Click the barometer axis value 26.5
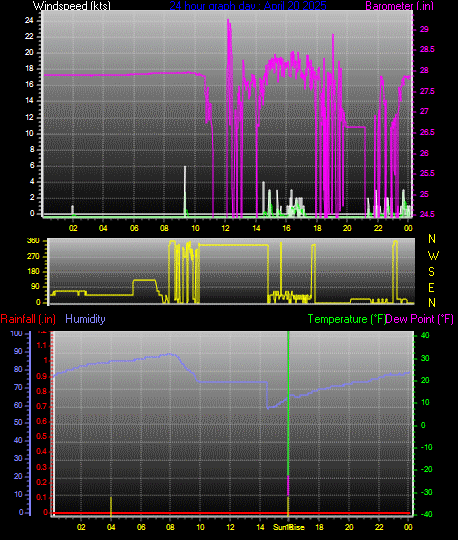The width and height of the screenshot is (458, 540). pyautogui.click(x=427, y=133)
